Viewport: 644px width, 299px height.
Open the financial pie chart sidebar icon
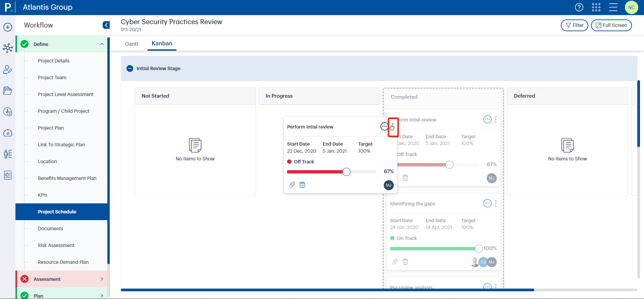(8, 112)
